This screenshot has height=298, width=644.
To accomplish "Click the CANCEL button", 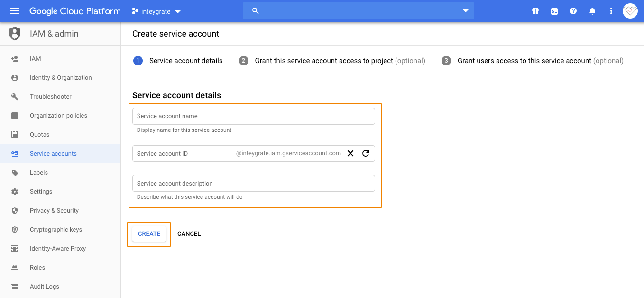I will point(189,234).
